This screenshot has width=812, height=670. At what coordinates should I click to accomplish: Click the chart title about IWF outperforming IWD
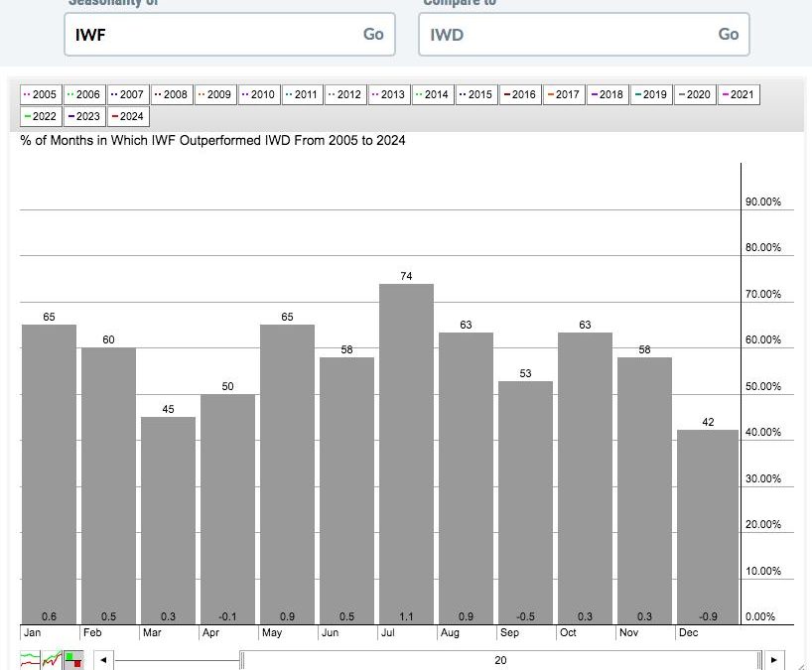pos(212,141)
